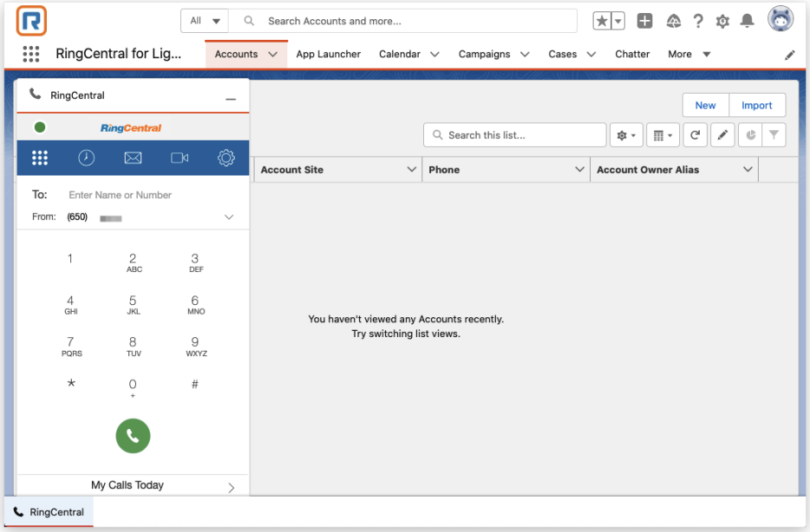
Task: Expand the Calendar tab chevron
Action: point(435,55)
